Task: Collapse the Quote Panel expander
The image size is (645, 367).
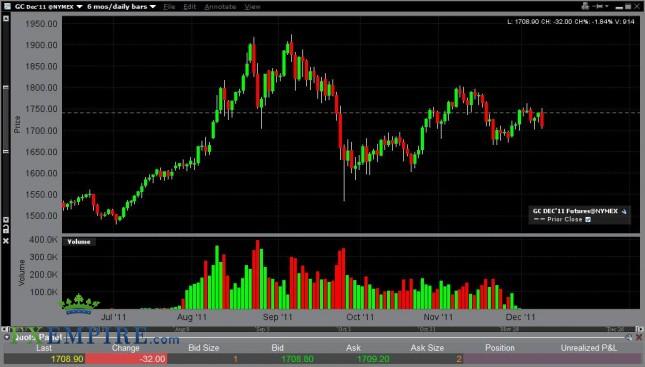Action: click(x=7, y=337)
